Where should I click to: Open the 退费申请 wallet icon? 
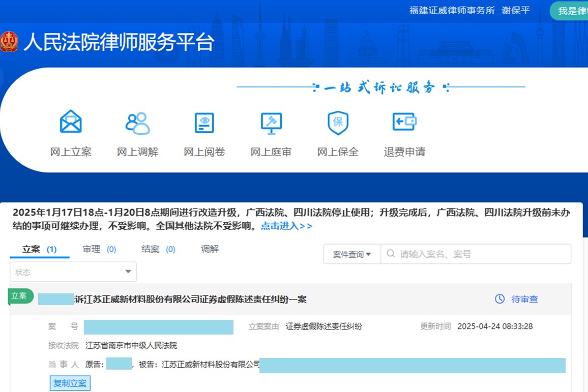pos(404,122)
